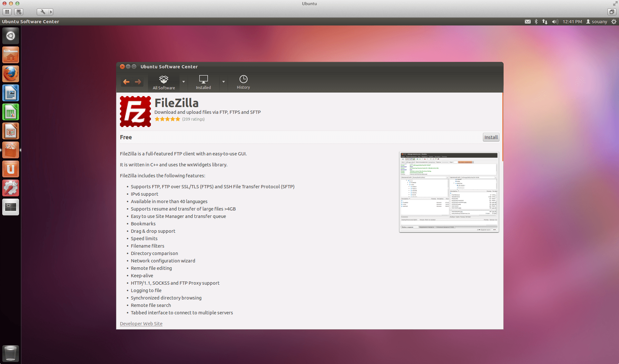Pause the virtual machine
This screenshot has height=364, width=619.
[7, 12]
